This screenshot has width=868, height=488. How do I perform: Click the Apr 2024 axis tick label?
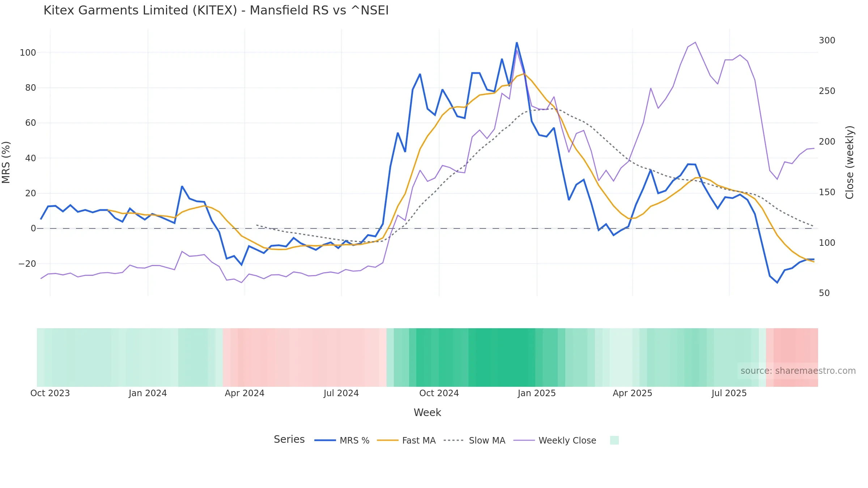click(x=244, y=393)
